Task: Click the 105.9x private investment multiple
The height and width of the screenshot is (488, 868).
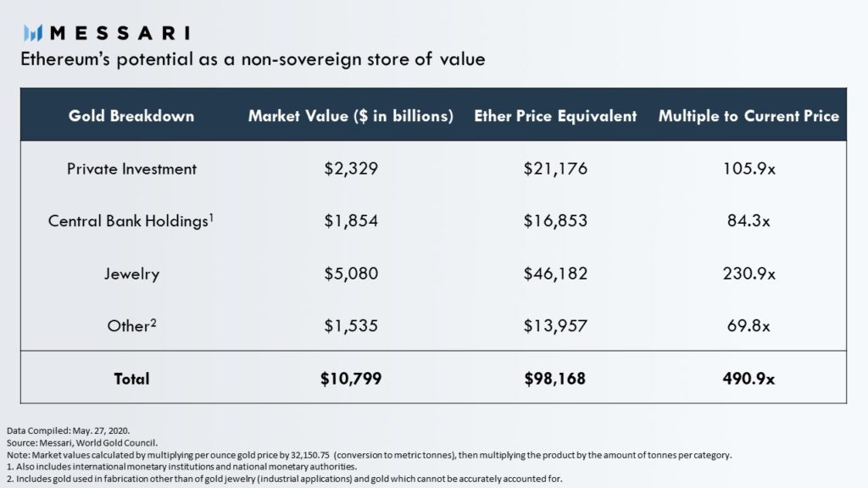Action: [748, 169]
